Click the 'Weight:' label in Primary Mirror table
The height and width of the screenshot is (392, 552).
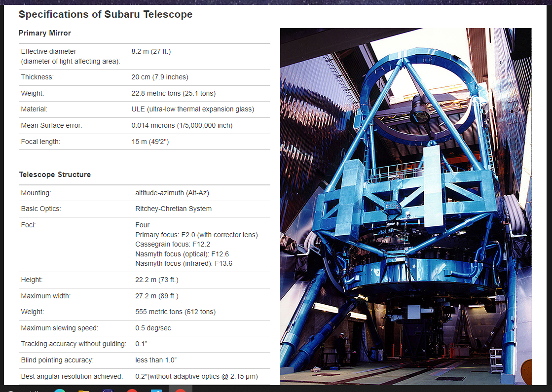coord(33,93)
